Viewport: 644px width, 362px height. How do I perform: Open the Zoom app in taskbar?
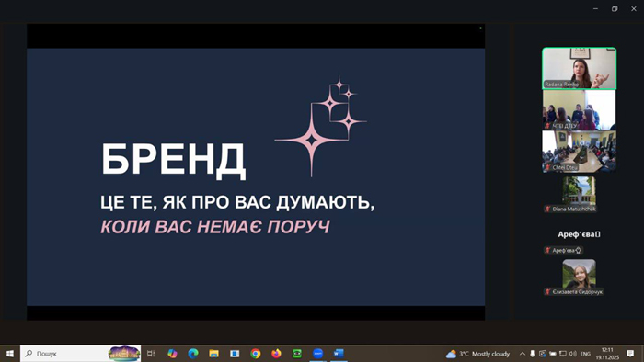point(317,354)
